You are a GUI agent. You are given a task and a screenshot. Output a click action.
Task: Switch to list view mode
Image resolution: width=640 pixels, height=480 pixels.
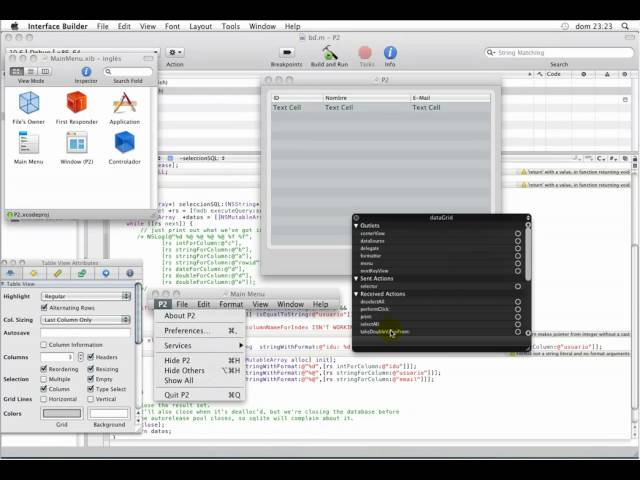click(x=31, y=71)
